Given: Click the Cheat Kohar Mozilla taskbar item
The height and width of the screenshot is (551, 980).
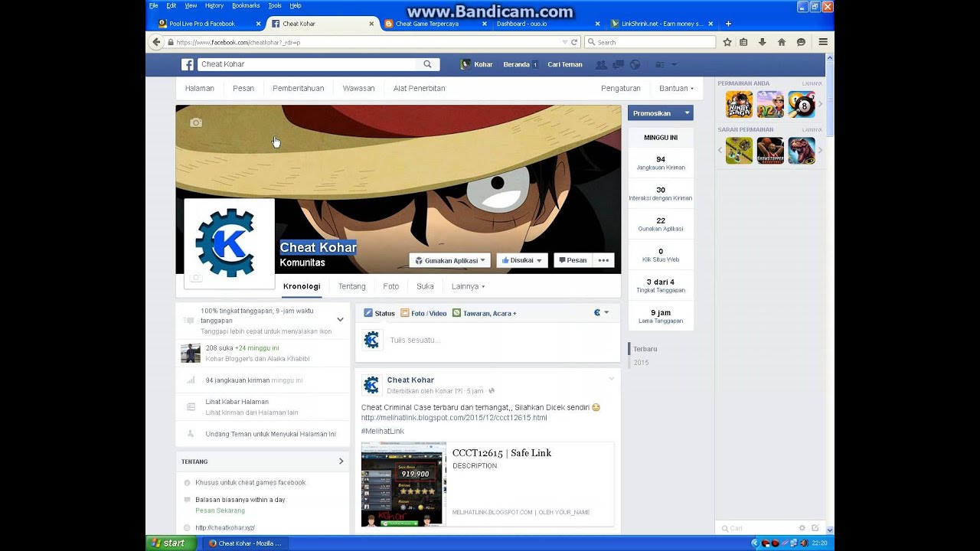Looking at the screenshot, I should click(x=245, y=543).
